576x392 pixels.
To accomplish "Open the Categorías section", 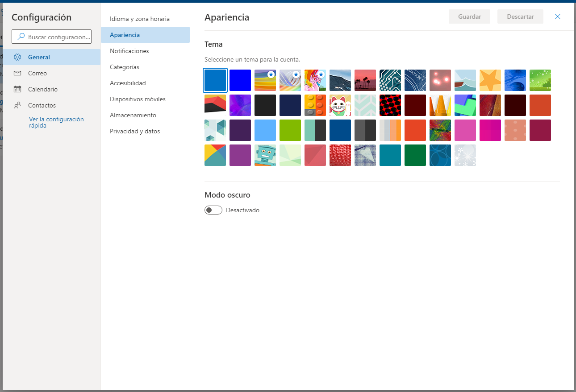I will [146, 67].
